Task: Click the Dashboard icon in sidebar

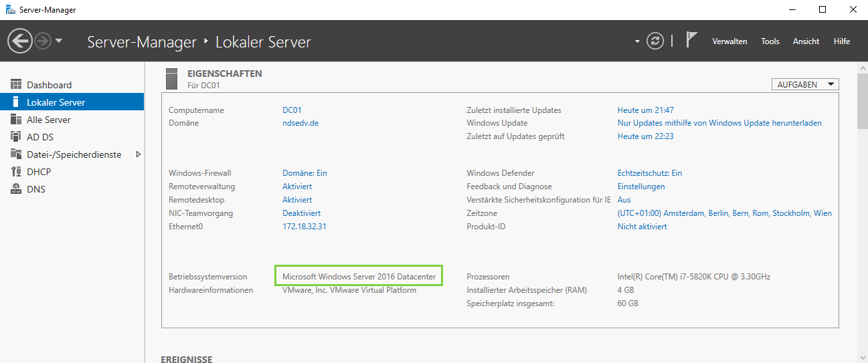Action: [16, 85]
